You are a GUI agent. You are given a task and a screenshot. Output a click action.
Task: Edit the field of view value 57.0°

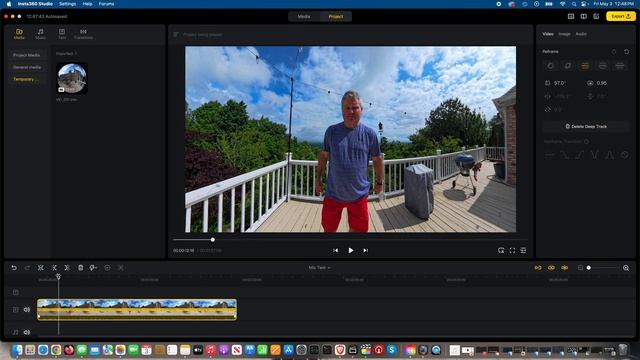coord(560,83)
